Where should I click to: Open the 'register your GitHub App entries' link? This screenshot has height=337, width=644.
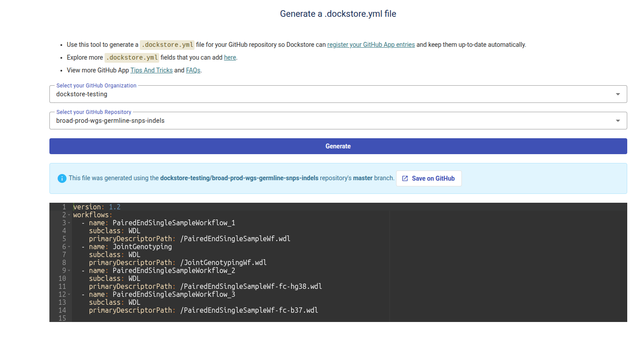371,45
